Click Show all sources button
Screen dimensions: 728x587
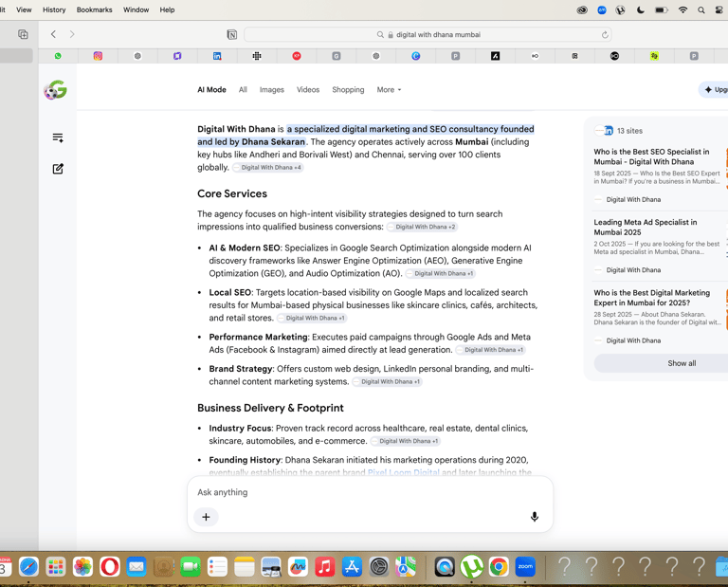(662, 363)
